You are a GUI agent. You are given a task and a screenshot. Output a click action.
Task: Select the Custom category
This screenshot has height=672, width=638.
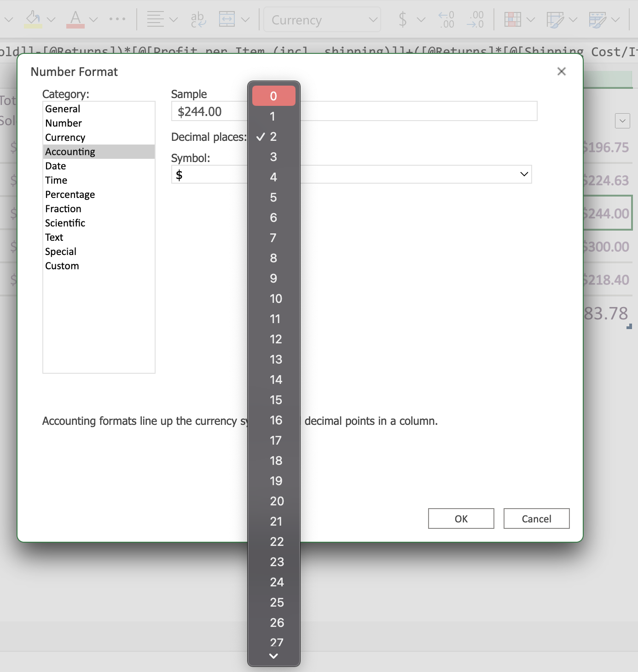(62, 266)
